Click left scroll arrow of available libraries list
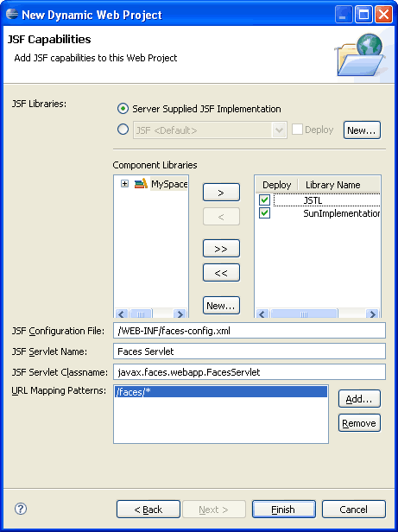 tap(122, 313)
